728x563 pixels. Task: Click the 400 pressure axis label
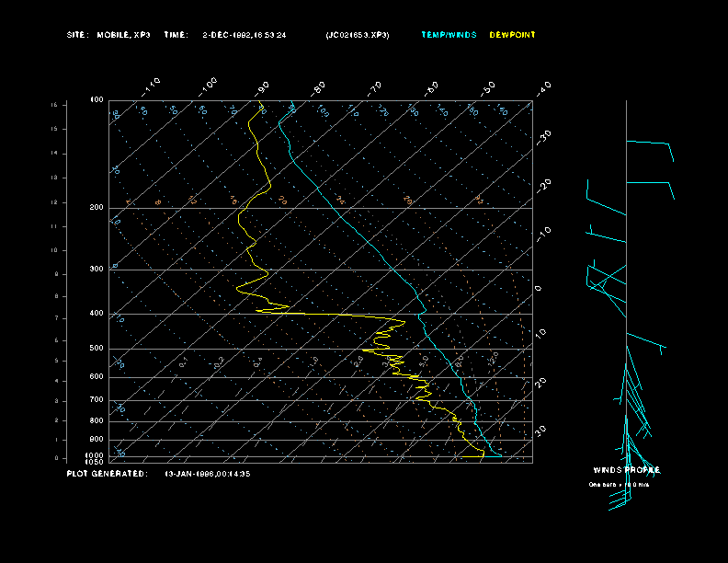pyautogui.click(x=97, y=313)
